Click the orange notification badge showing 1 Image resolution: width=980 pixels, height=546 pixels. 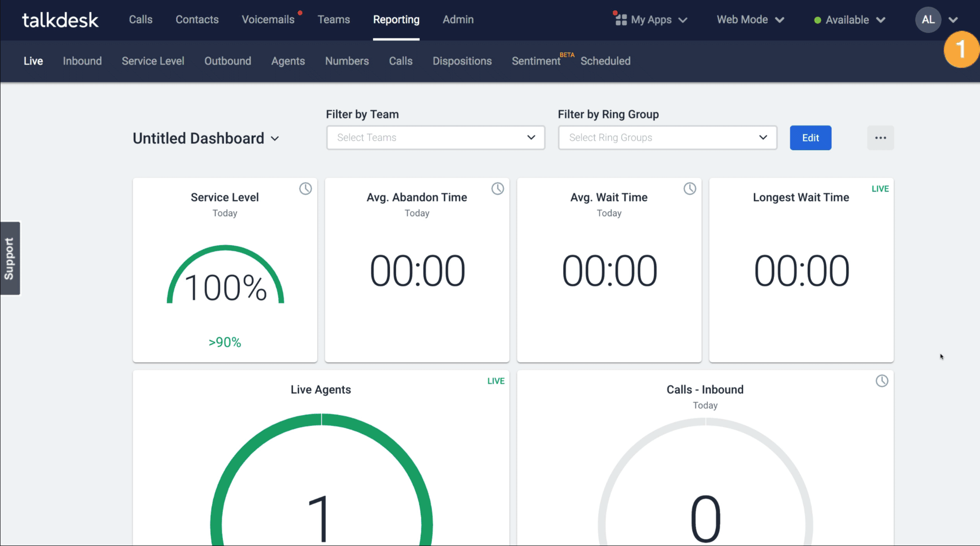pos(962,49)
